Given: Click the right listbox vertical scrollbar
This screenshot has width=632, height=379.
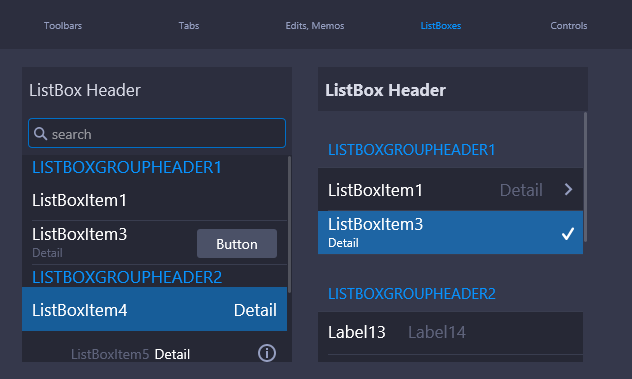Looking at the screenshot, I should [x=585, y=177].
